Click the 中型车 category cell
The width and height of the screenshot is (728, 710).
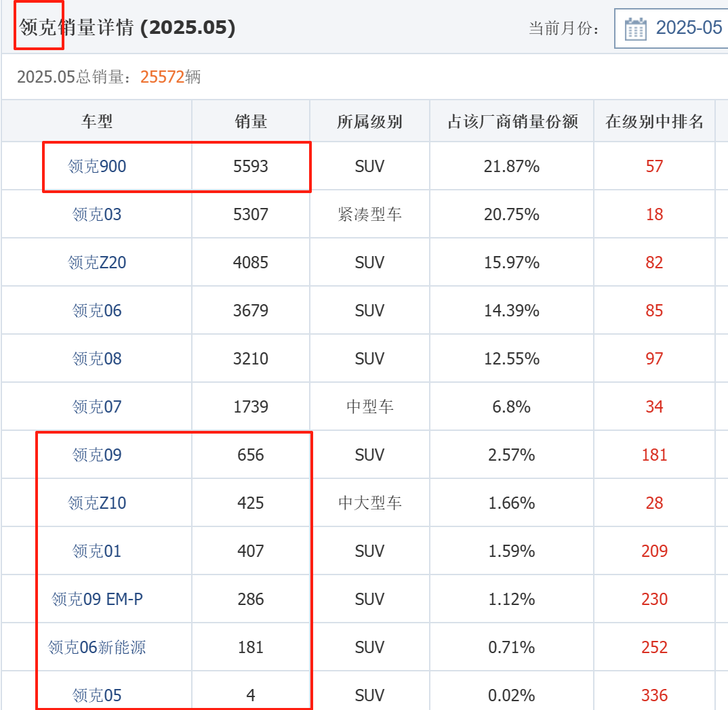click(x=369, y=407)
